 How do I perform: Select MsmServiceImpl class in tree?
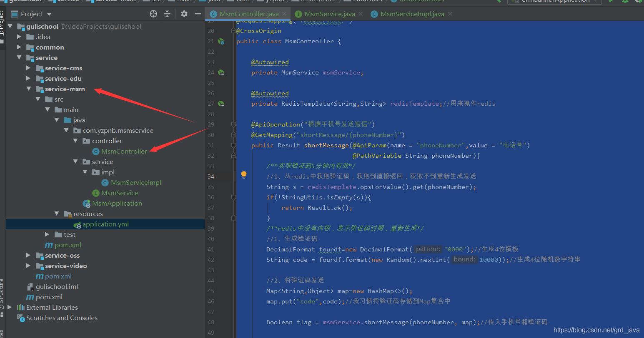pos(136,182)
